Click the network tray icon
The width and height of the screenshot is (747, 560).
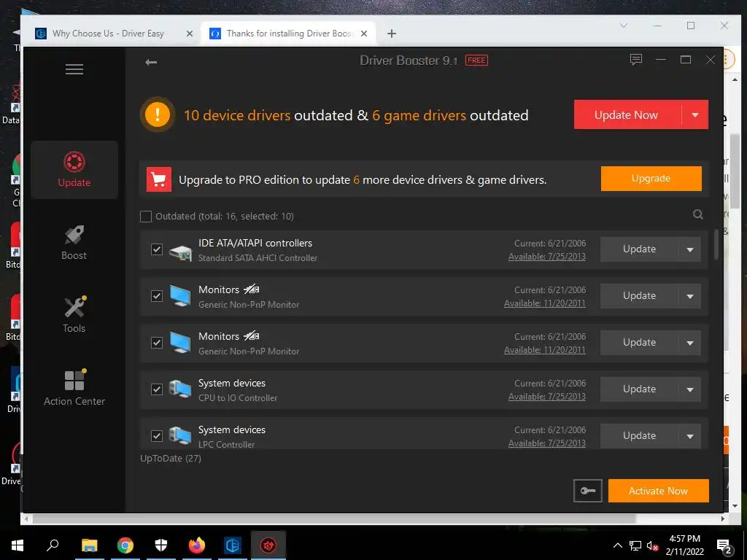point(635,546)
